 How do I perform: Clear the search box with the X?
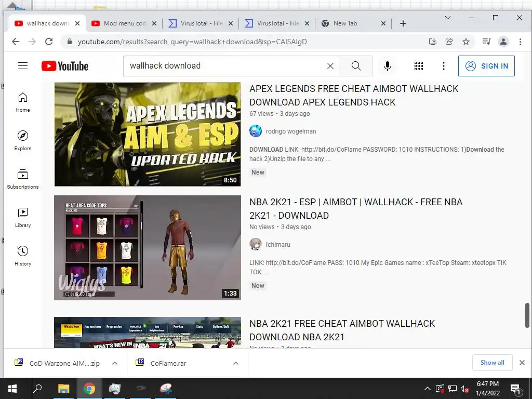click(x=330, y=66)
